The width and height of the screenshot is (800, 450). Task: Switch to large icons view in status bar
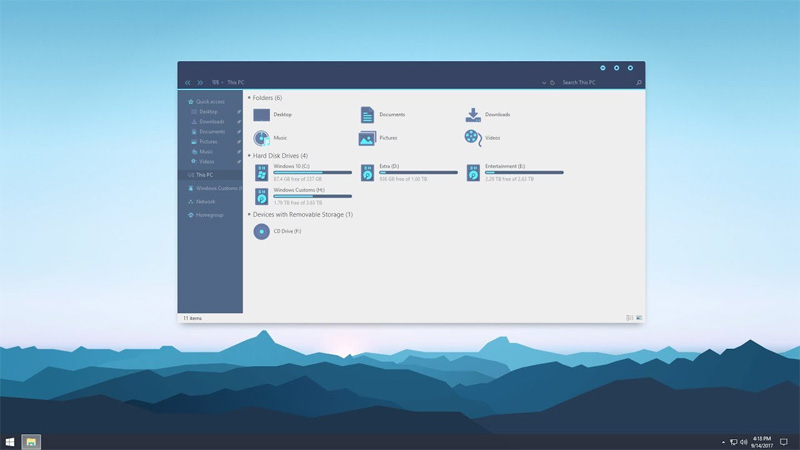(638, 318)
